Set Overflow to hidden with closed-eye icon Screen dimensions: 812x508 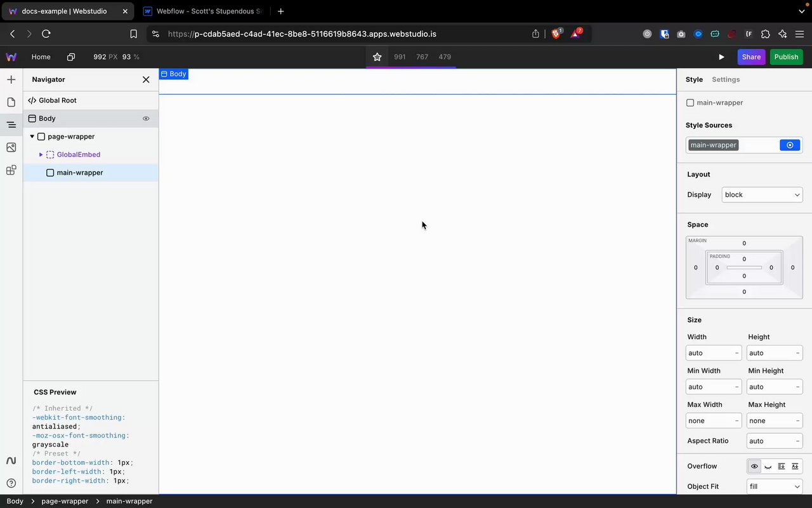pos(768,466)
